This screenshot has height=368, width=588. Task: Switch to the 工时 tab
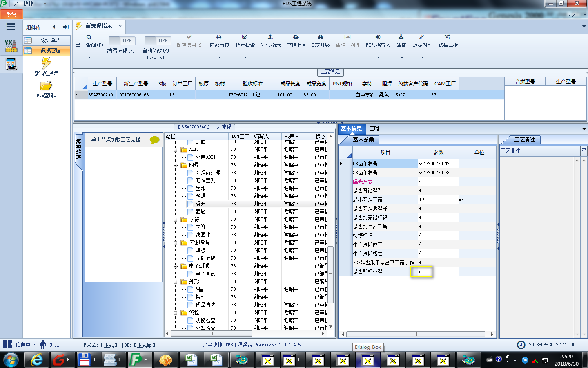pos(374,128)
